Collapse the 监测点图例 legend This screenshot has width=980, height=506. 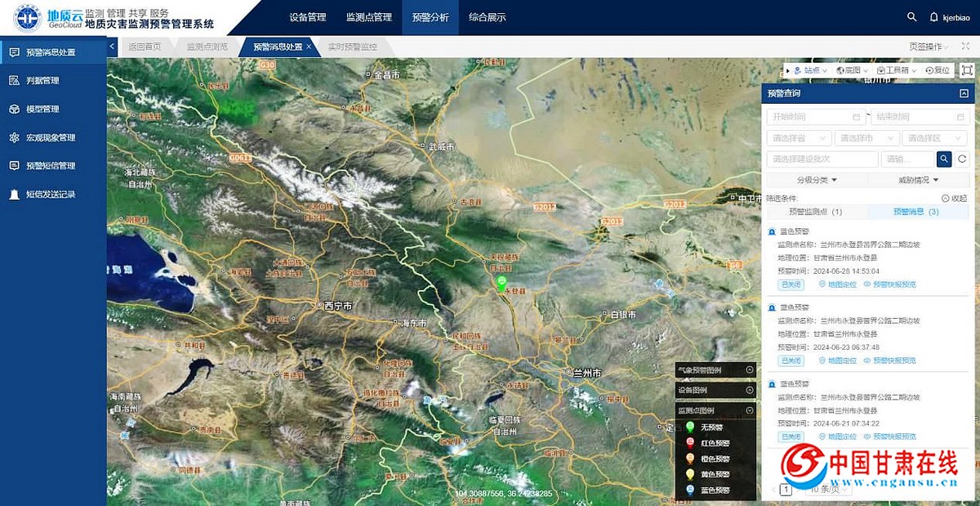coord(750,410)
